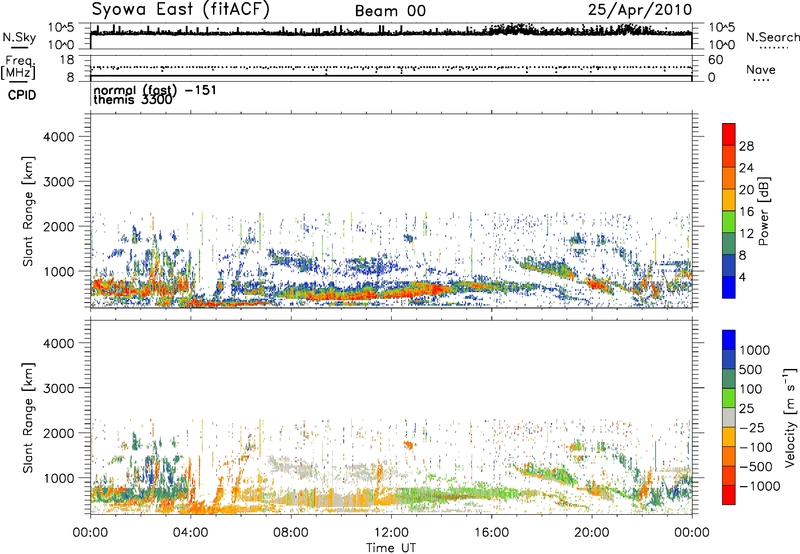The width and height of the screenshot is (800, 554).
Task: Click the "-1000" Velocity colorbar label
Action: [x=760, y=486]
